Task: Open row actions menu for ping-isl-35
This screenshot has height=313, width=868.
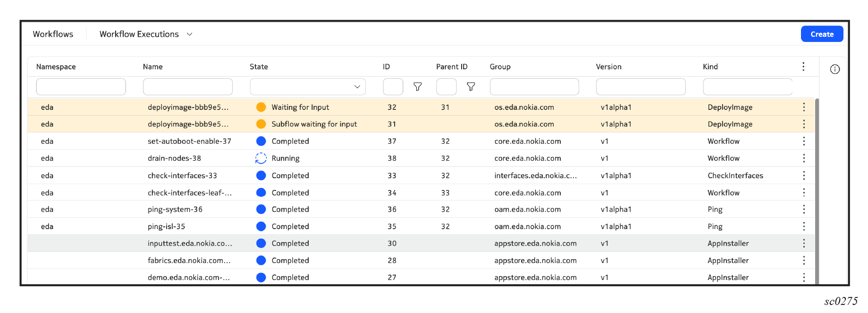Action: click(803, 227)
